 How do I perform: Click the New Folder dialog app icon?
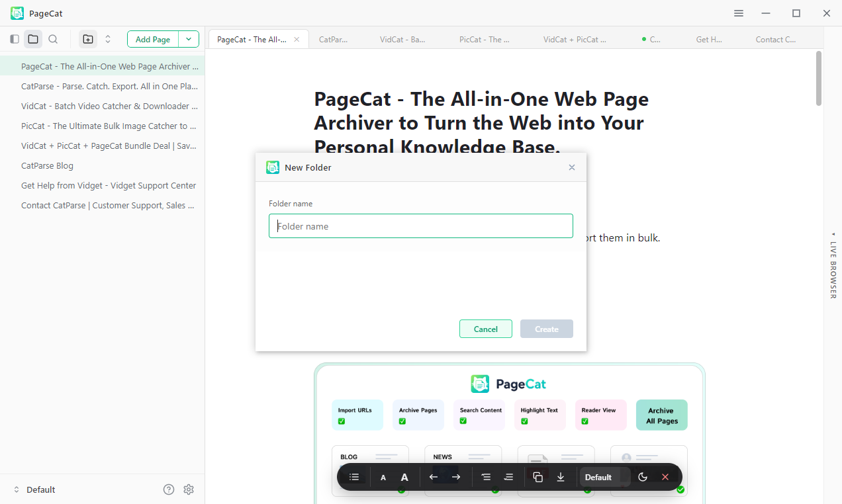click(x=273, y=167)
